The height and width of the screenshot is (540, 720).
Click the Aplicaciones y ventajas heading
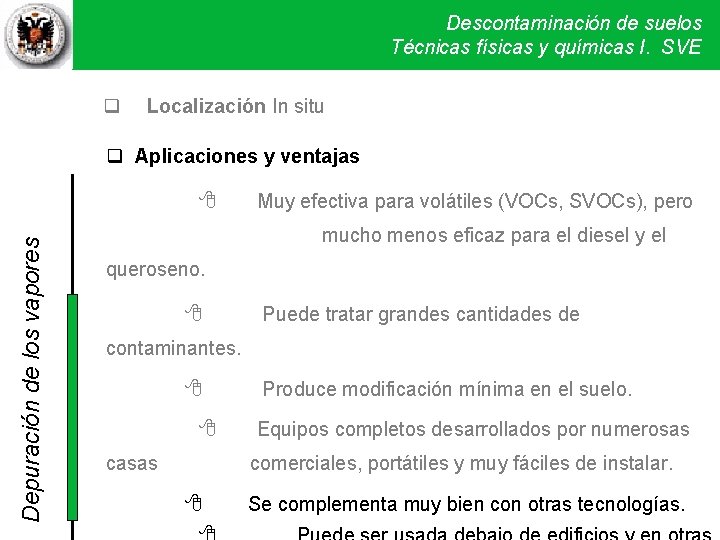point(247,157)
